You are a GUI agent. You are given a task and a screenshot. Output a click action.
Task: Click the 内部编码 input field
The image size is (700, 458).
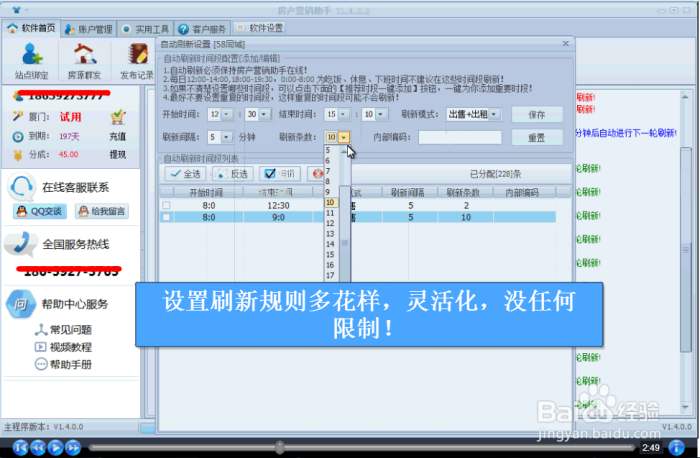coord(460,137)
